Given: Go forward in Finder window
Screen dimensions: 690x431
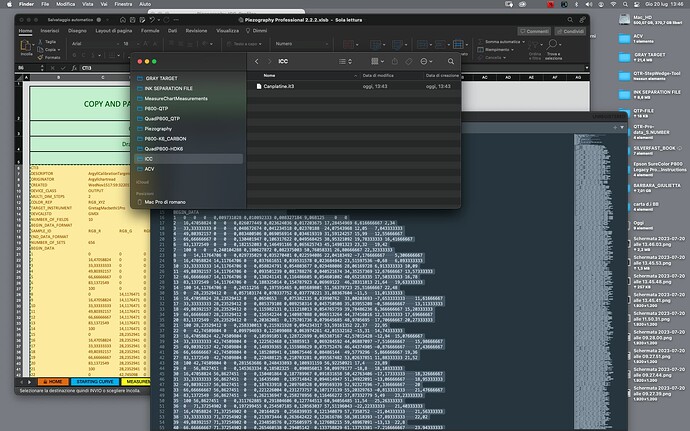Looking at the screenshot, I should coord(272,61).
